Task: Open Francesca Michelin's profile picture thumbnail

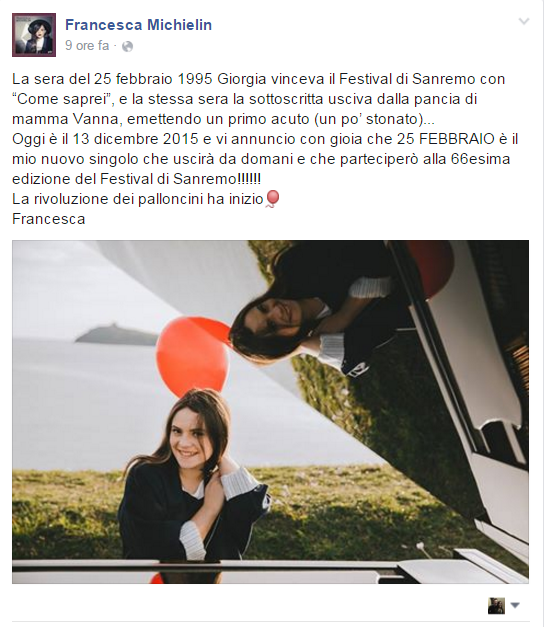Action: click(34, 35)
